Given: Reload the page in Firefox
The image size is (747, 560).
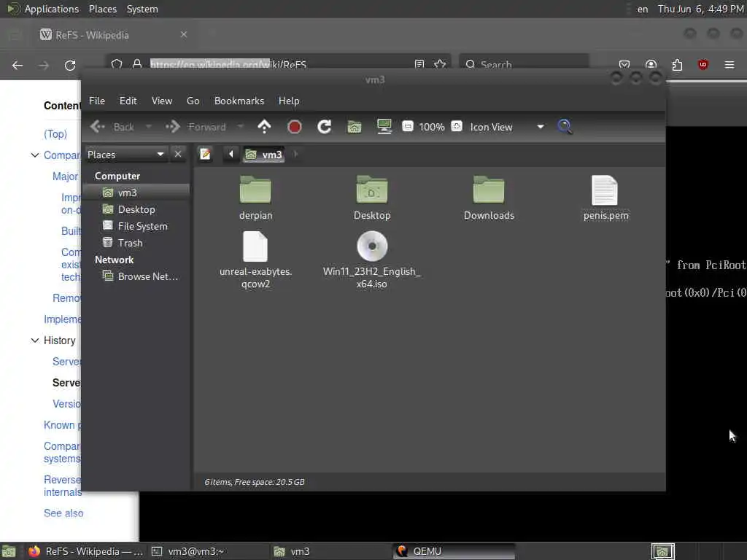Looking at the screenshot, I should pos(70,65).
